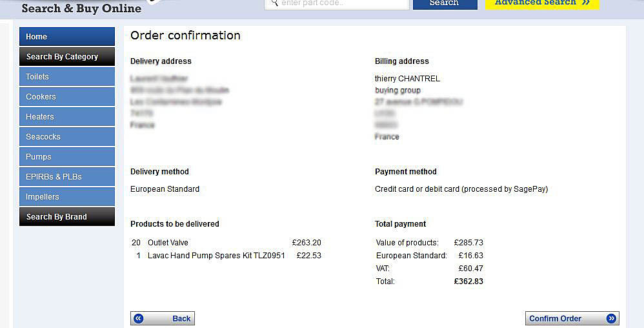Click the blue Search button
Screen dimensions: 644x328
(x=445, y=4)
